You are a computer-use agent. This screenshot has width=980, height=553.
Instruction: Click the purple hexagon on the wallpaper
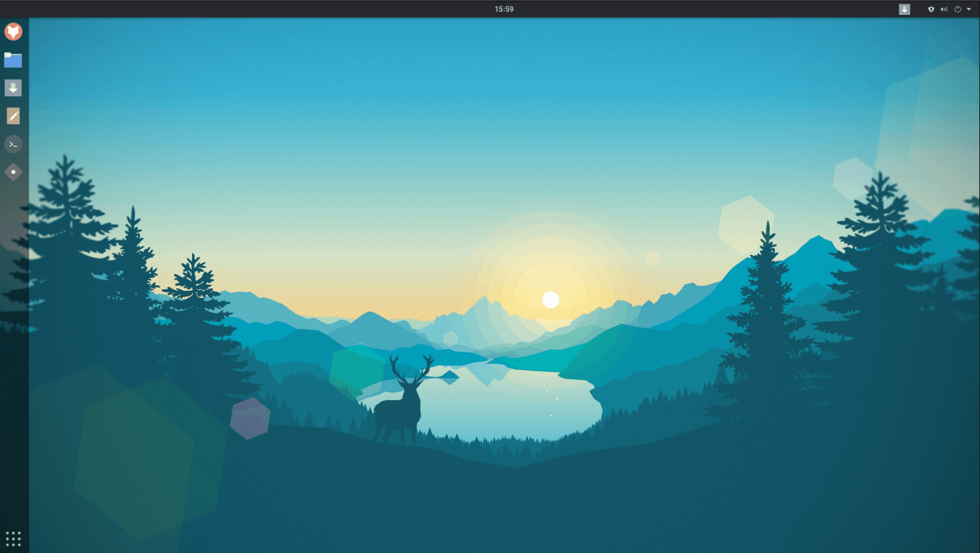[x=250, y=418]
